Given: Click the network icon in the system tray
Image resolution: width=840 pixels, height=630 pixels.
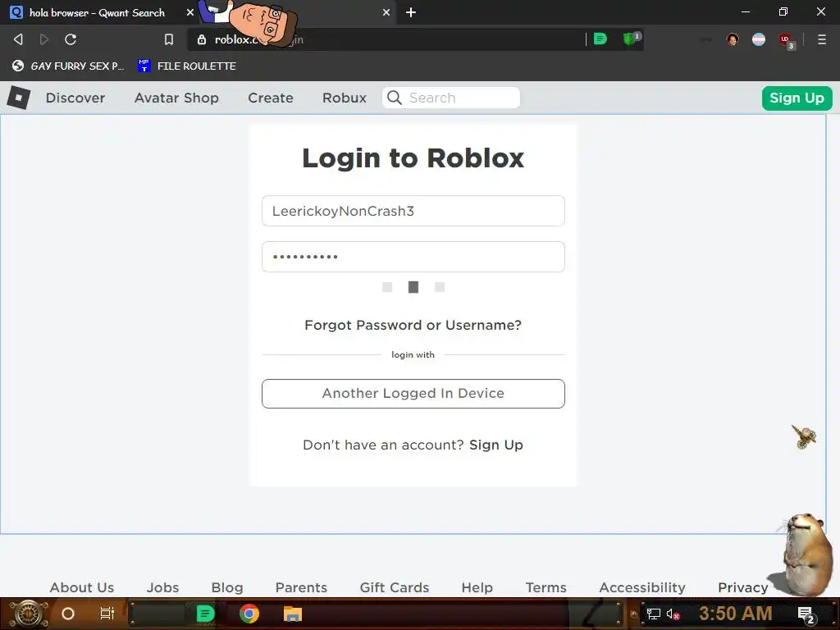Looking at the screenshot, I should pyautogui.click(x=654, y=614).
